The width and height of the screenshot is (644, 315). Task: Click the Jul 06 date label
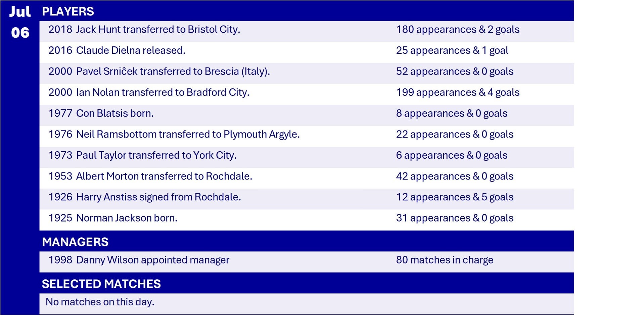click(x=20, y=22)
